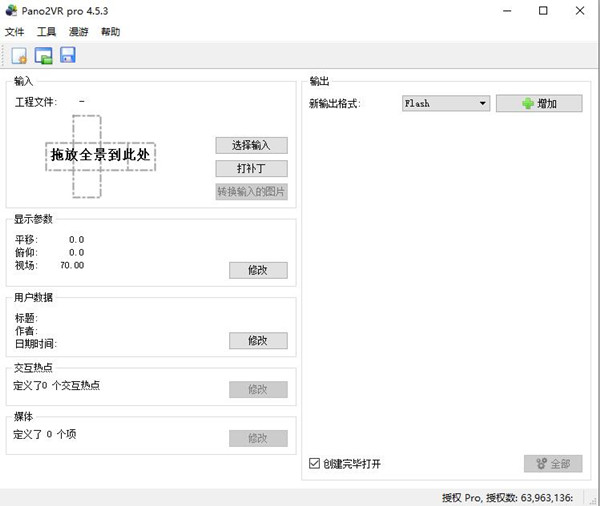Viewport: 600px width, 506px height.
Task: Open the 工具 menu
Action: click(x=46, y=32)
